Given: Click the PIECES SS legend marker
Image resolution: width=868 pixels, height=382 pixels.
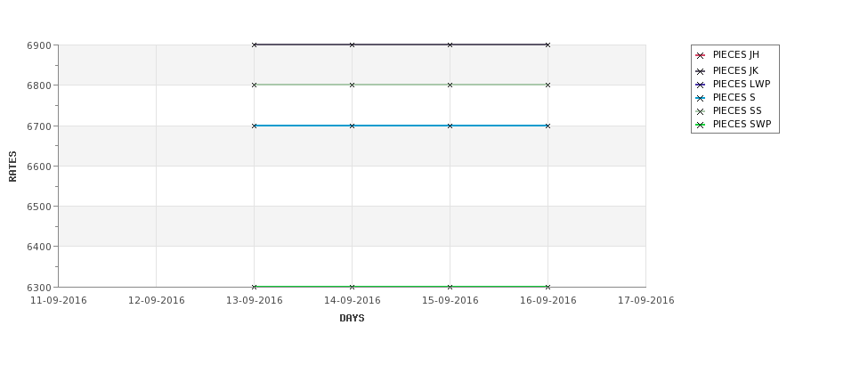Looking at the screenshot, I should pyautogui.click(x=701, y=111).
